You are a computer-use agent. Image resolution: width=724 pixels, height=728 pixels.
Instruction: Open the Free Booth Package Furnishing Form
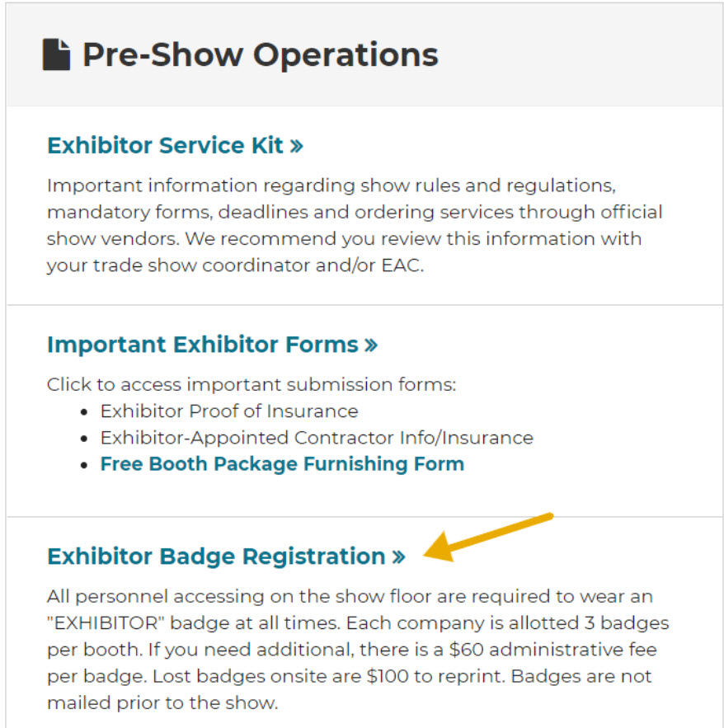tap(282, 463)
